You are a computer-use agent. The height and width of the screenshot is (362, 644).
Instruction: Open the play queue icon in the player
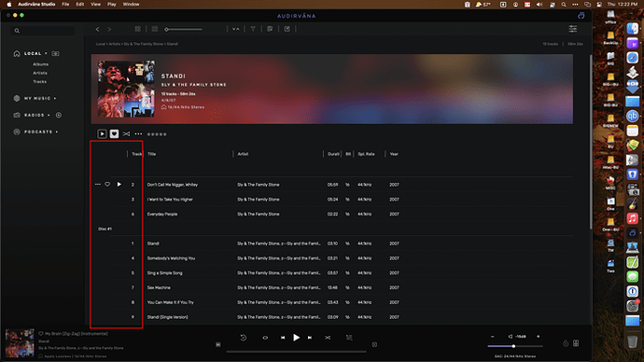pos(349,338)
